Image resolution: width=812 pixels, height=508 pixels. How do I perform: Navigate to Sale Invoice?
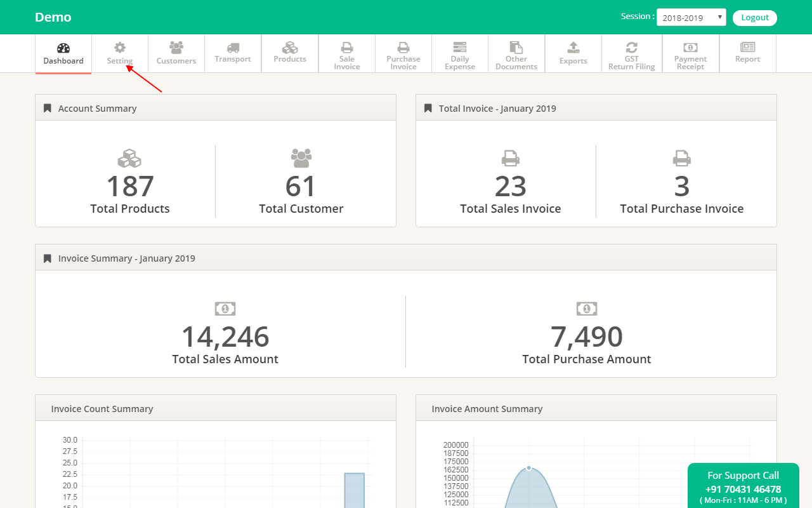pos(346,54)
